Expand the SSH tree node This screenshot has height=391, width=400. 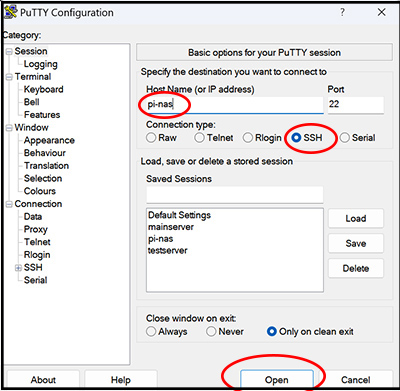[18, 268]
